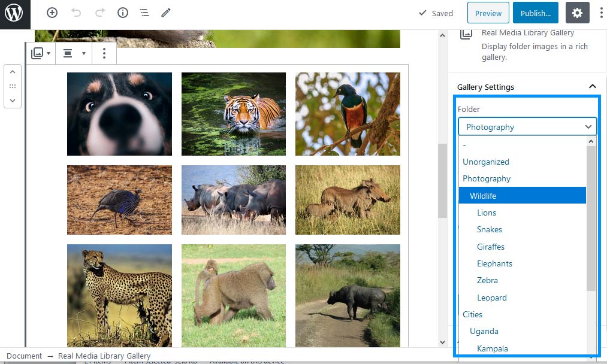Open Photography folder dropdown

527,127
